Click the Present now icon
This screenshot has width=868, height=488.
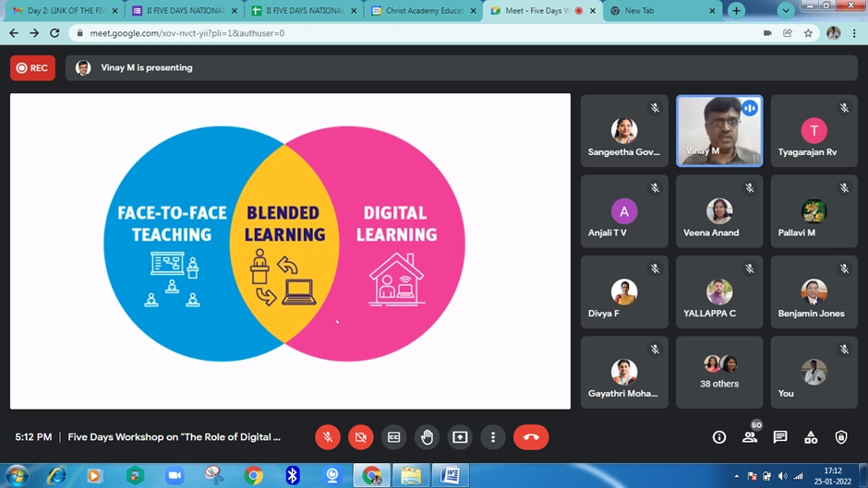click(460, 437)
